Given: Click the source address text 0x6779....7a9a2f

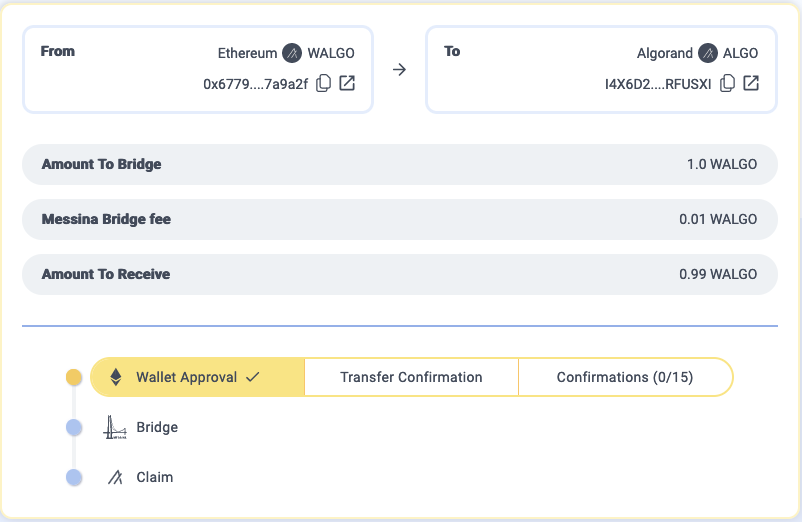Looking at the screenshot, I should [x=256, y=84].
